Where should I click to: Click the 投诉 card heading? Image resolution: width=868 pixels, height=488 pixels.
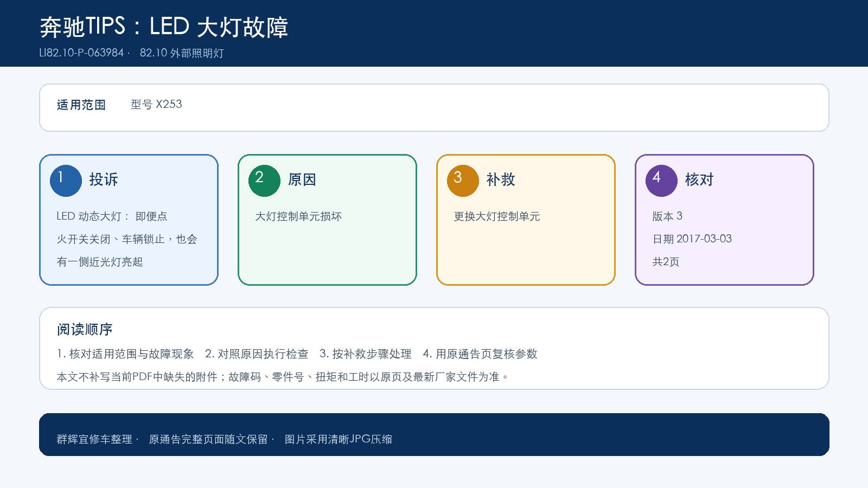click(x=104, y=179)
